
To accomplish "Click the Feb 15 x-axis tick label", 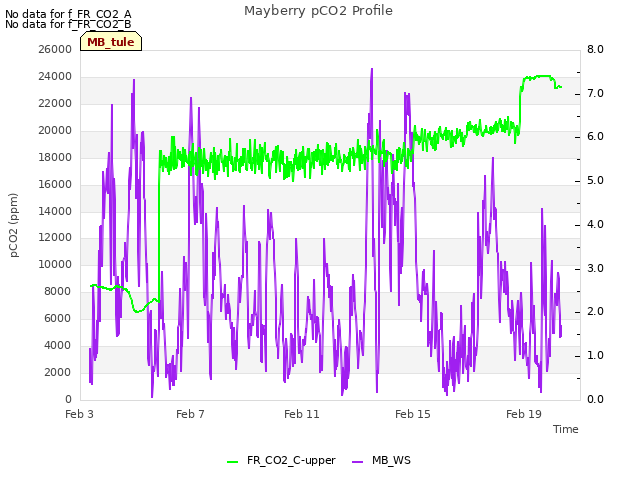I will click(x=413, y=414).
